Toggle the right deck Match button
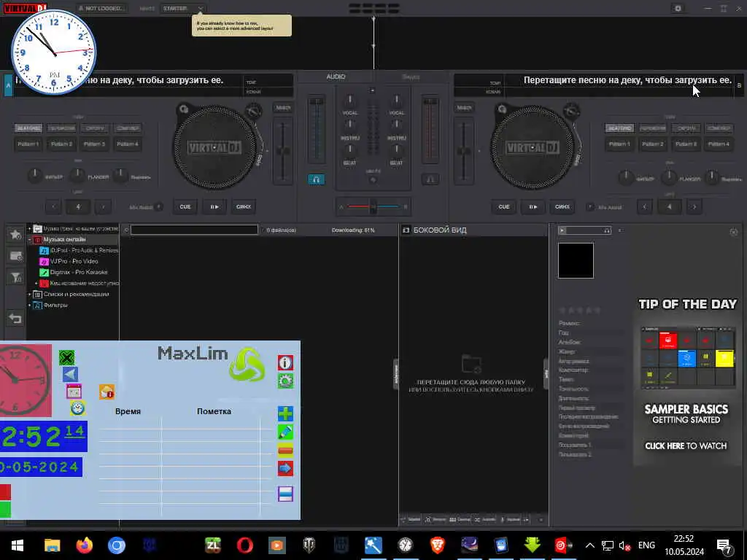 (x=464, y=108)
